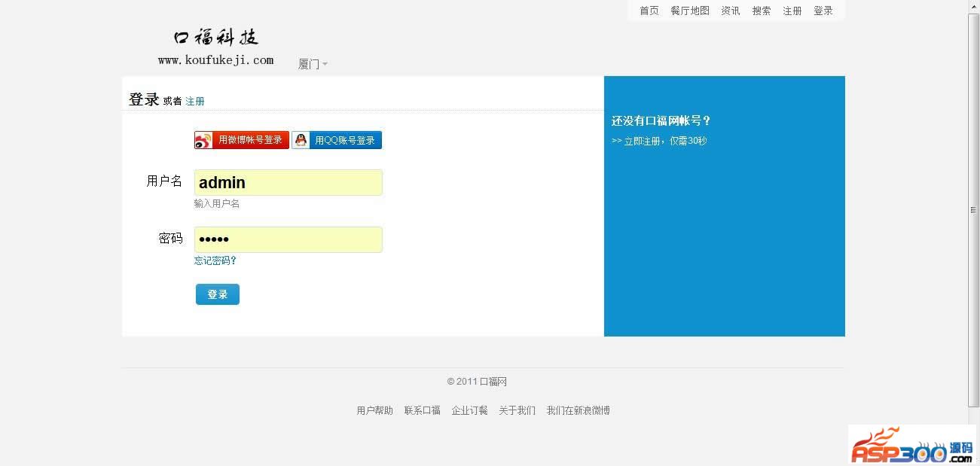Click 立即注册 link in blue panel
This screenshot has width=980, height=466.
pyautogui.click(x=659, y=141)
